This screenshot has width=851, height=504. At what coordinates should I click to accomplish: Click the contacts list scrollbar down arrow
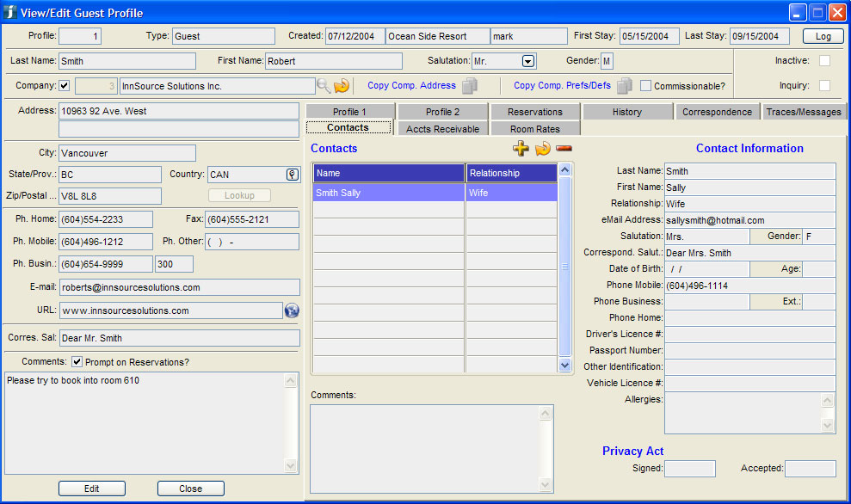(565, 366)
